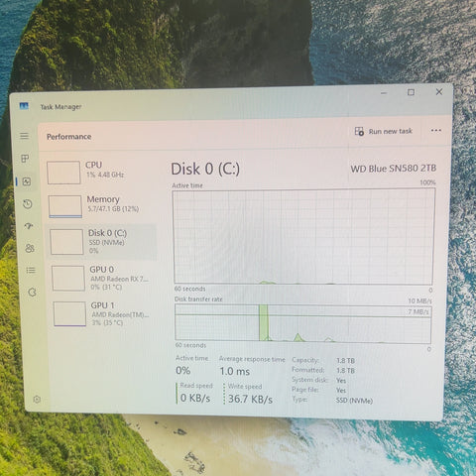Open the hamburger navigation menu
Screen dimensions: 476x476
click(24, 136)
